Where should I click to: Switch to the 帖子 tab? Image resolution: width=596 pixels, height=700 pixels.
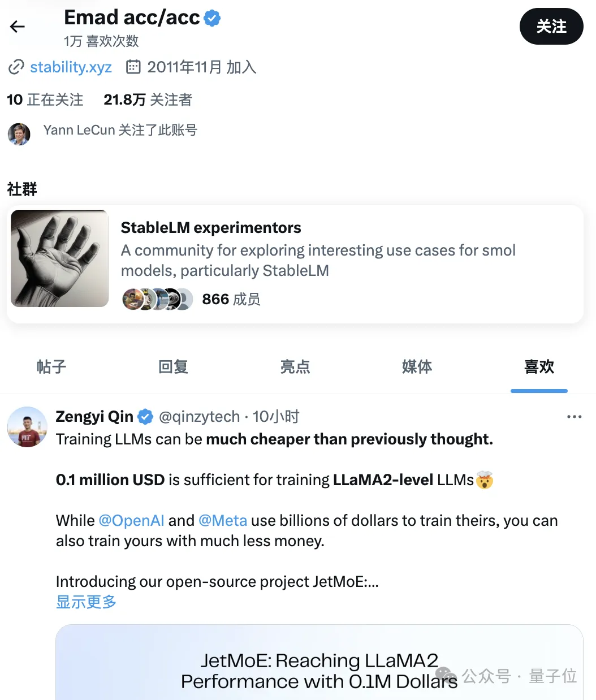(x=51, y=367)
